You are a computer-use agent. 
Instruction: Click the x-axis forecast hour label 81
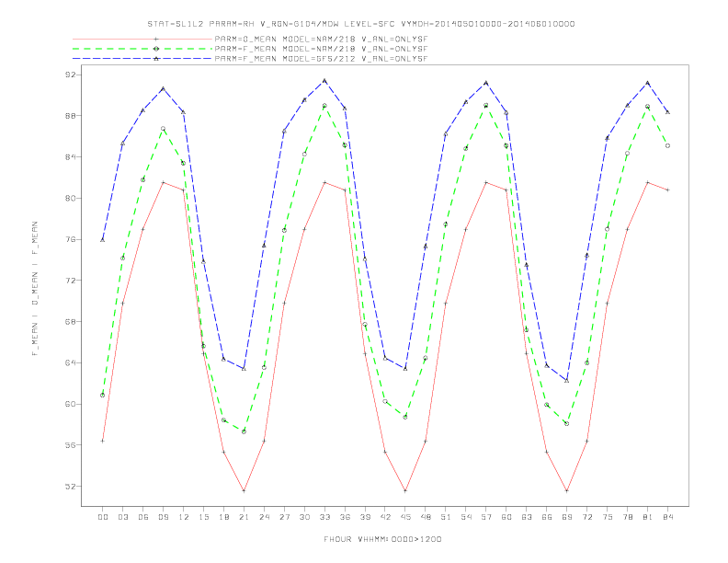tap(648, 517)
